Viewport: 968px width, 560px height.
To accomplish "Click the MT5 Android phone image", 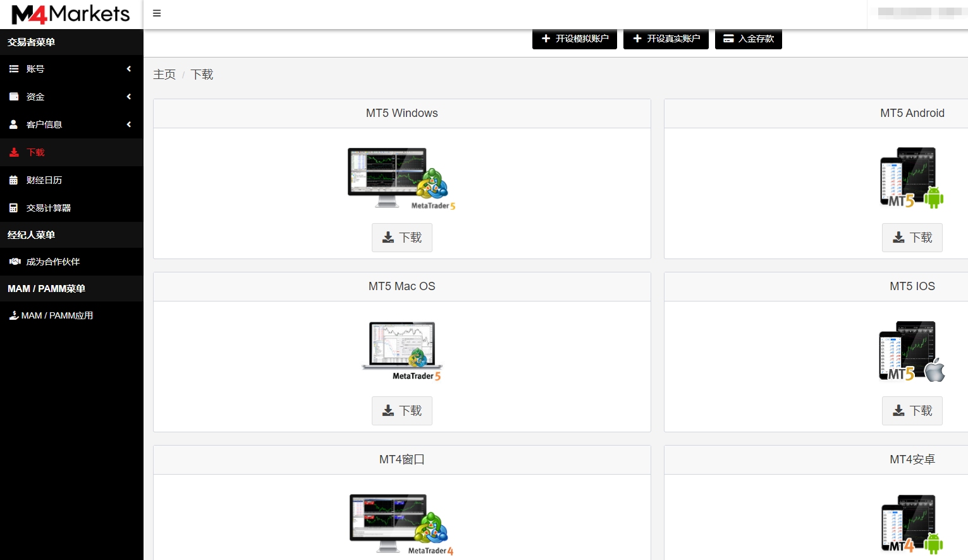I will [x=912, y=178].
